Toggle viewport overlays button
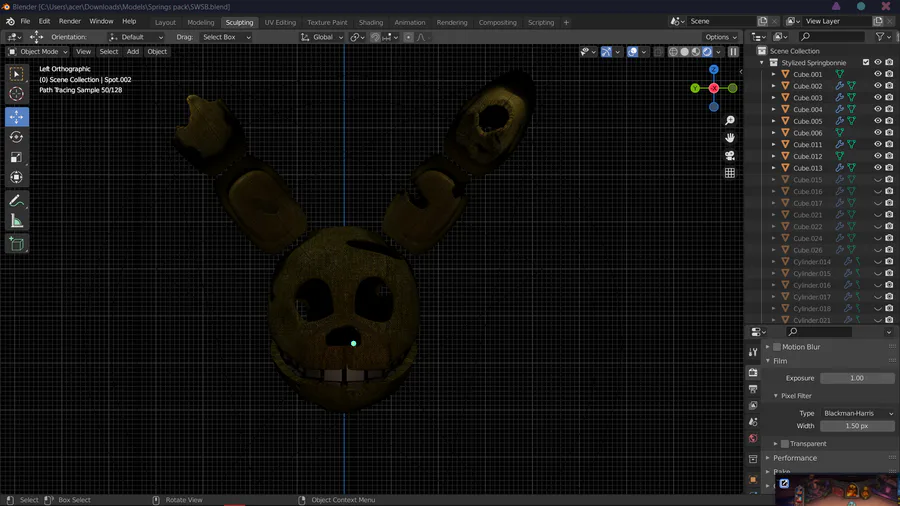The image size is (900, 506). [633, 52]
